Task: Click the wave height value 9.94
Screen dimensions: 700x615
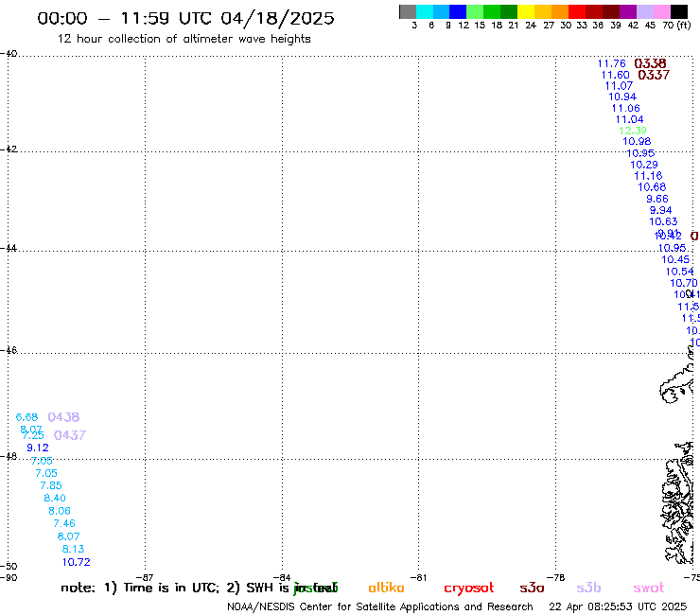Action: coord(660,210)
